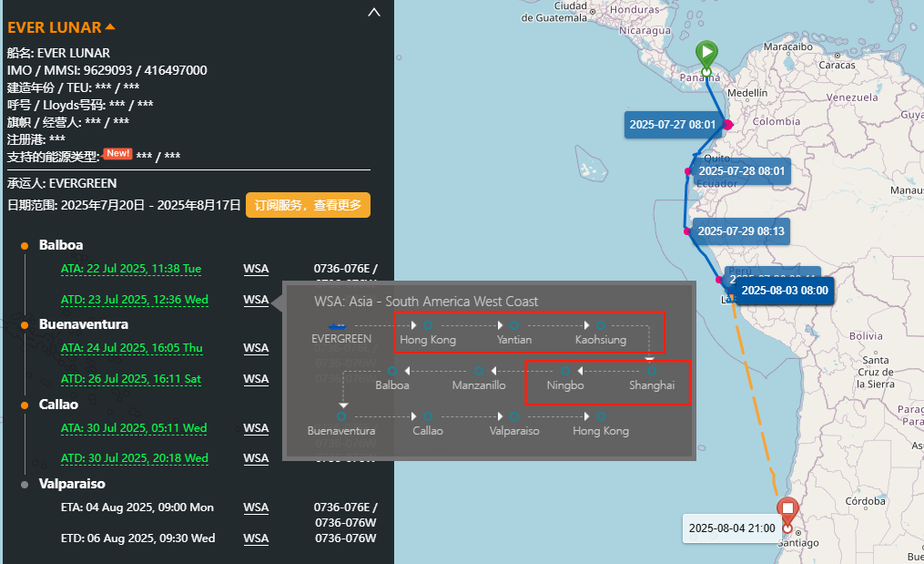The image size is (924, 564).
Task: Click Ningbo stop circle in route popup
Action: (565, 371)
